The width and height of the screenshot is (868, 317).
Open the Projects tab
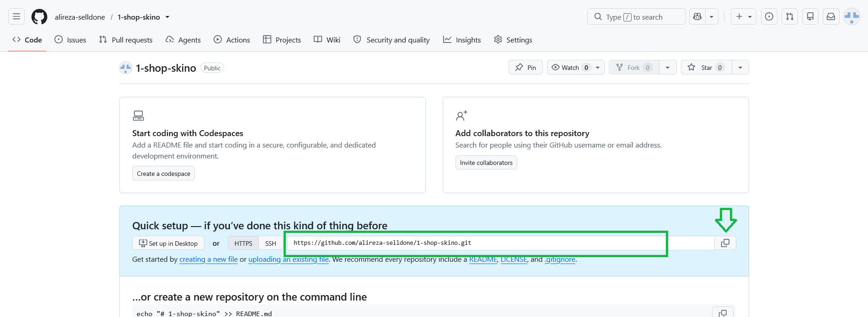282,40
